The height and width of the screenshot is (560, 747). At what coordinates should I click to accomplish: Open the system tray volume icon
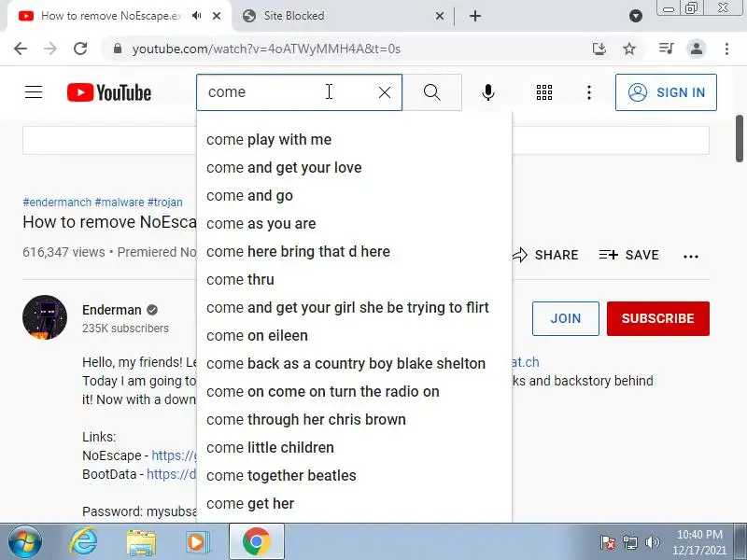click(652, 542)
